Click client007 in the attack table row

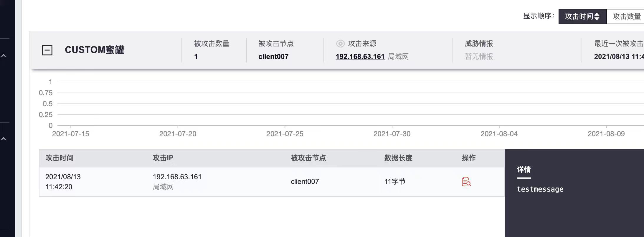pos(305,182)
